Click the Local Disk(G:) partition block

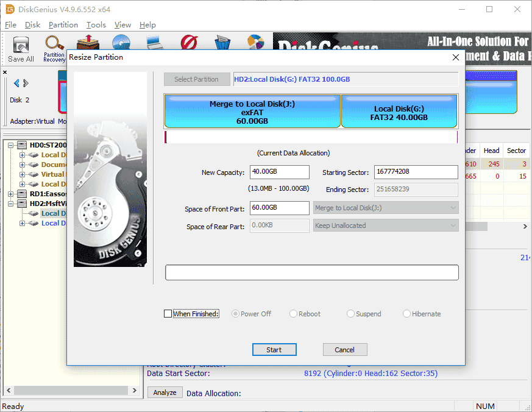point(399,112)
